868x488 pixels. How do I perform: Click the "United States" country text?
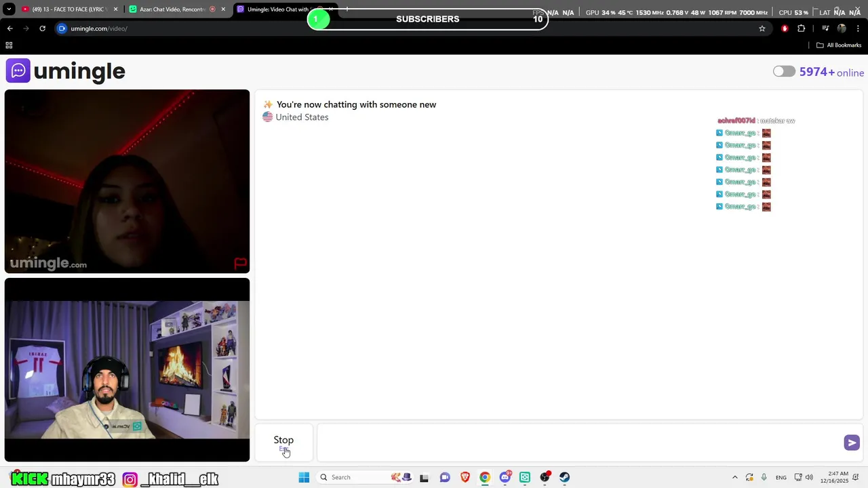302,117
